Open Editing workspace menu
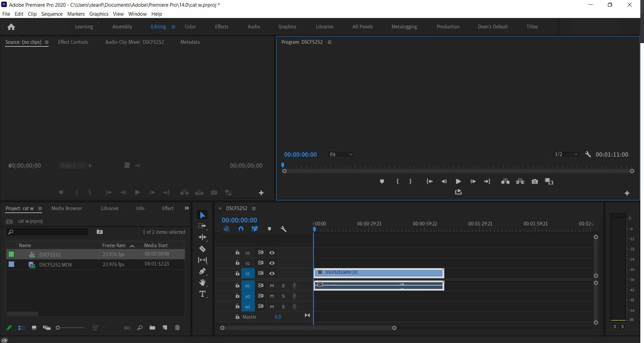Viewport: 644px width, 343px height. click(x=173, y=27)
